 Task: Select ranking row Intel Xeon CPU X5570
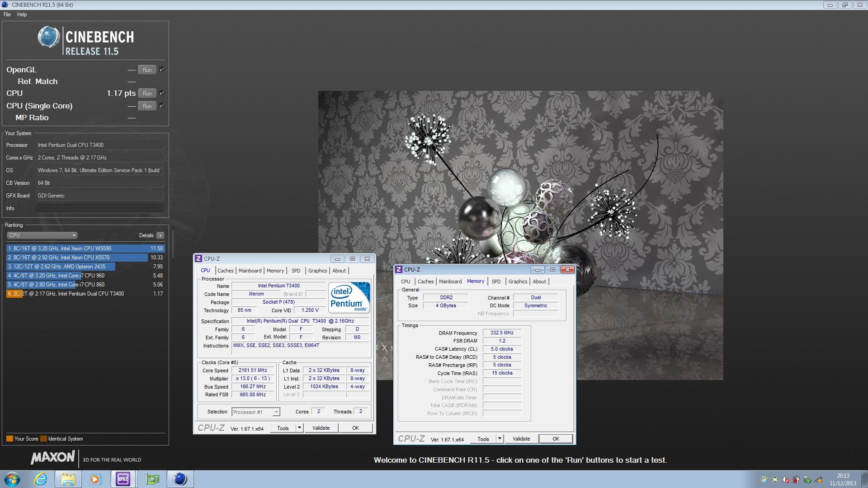click(x=85, y=258)
